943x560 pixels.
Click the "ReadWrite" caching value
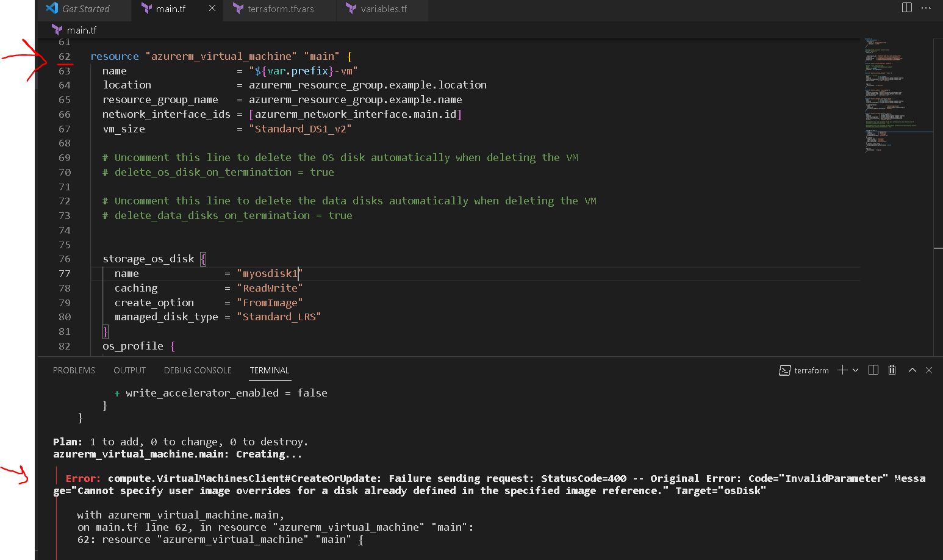coord(270,288)
